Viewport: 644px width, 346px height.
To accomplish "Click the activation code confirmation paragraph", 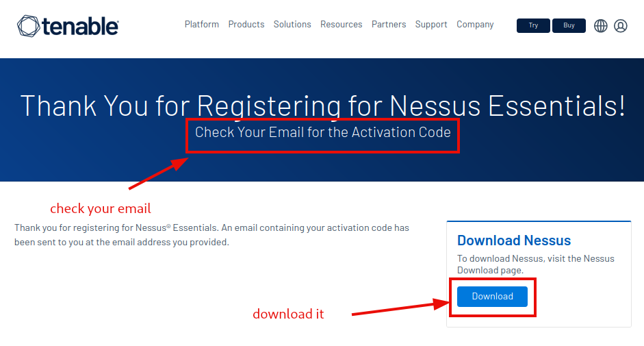I will tap(211, 234).
